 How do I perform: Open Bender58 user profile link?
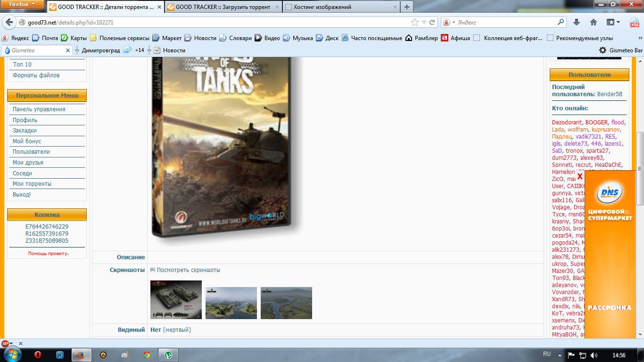[x=610, y=94]
